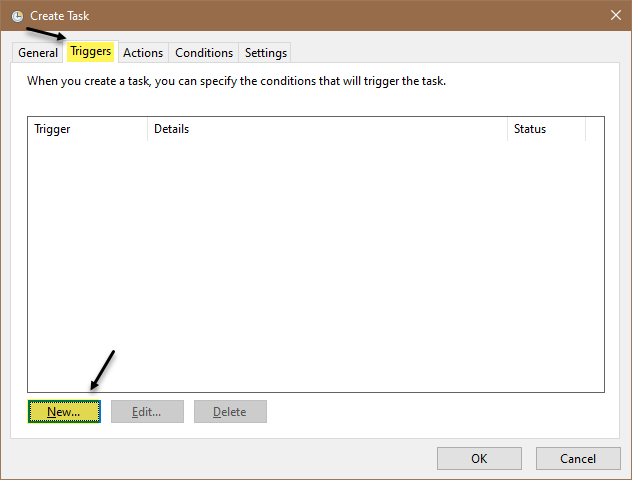Open the Actions tab
632x480 pixels.
143,53
